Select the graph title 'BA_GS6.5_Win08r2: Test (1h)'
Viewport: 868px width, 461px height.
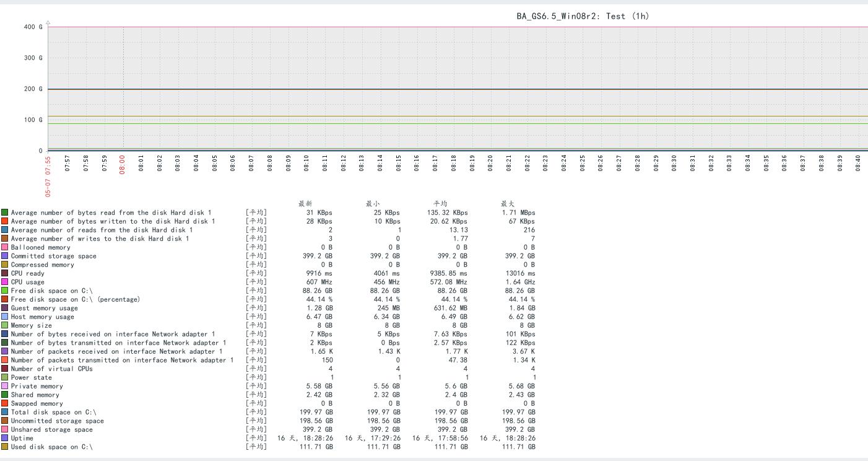(x=583, y=16)
